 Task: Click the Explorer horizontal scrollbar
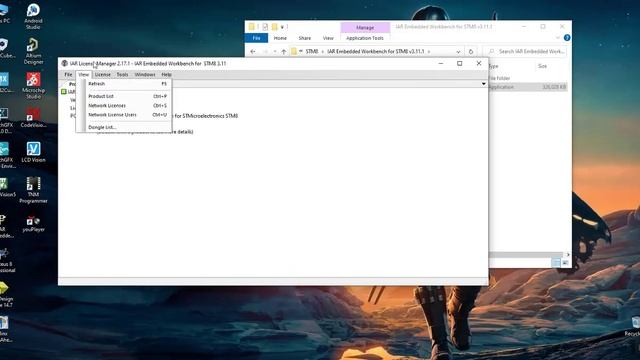click(x=527, y=255)
